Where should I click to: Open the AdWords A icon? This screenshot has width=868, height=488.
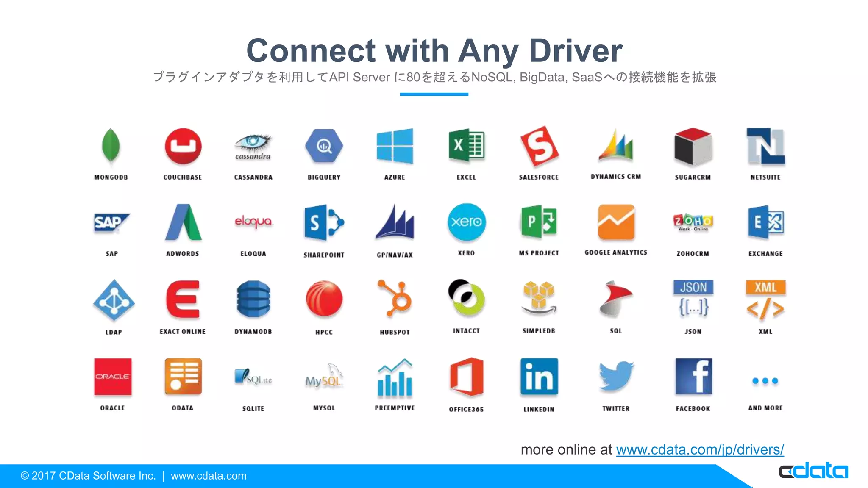click(x=183, y=222)
